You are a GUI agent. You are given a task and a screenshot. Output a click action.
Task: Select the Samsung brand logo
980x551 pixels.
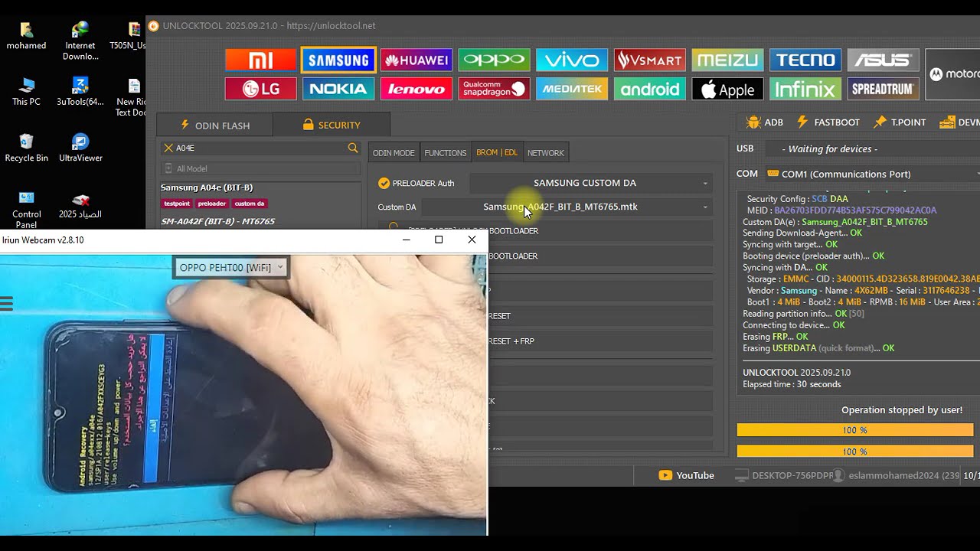(x=338, y=60)
